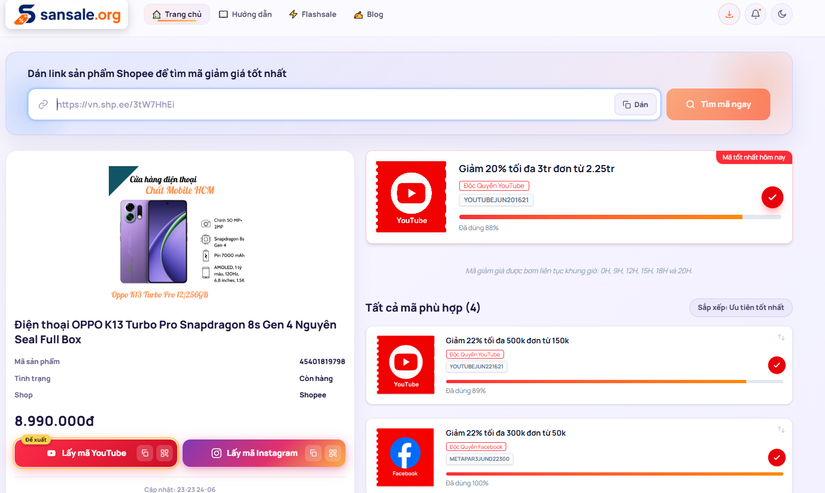Open notifications bell icon
The height and width of the screenshot is (493, 825).
(756, 14)
